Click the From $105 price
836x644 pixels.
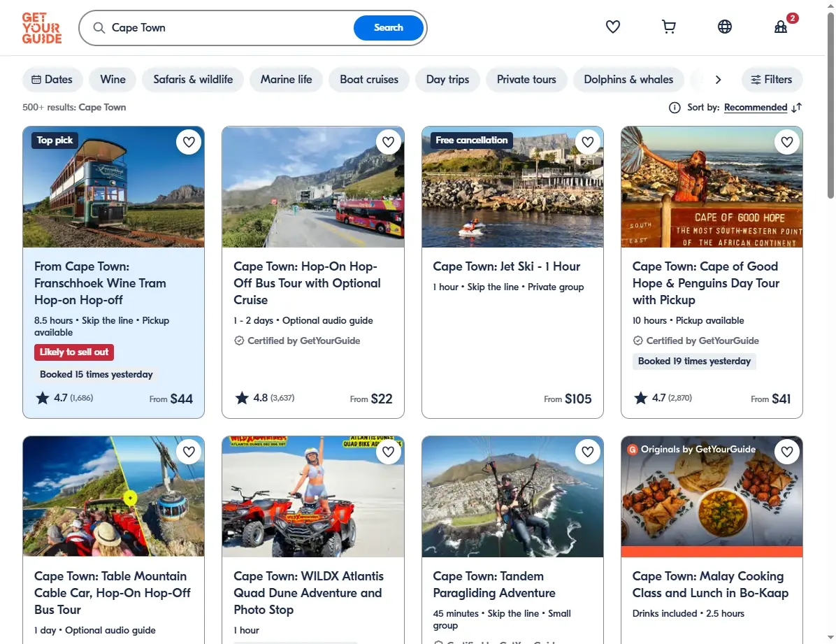pos(568,399)
